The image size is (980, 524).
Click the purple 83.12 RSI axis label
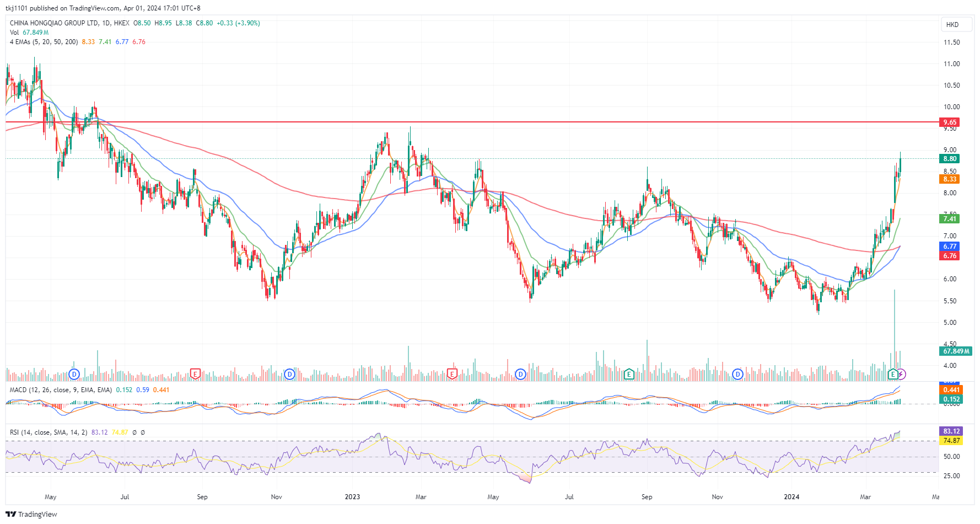click(951, 431)
